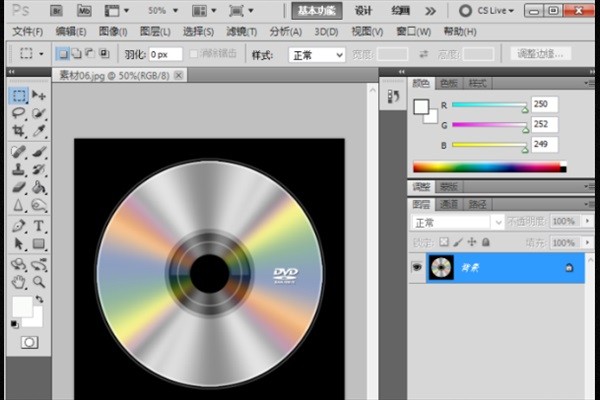The image size is (600, 400).
Task: Select the Pen tool
Action: click(x=18, y=226)
